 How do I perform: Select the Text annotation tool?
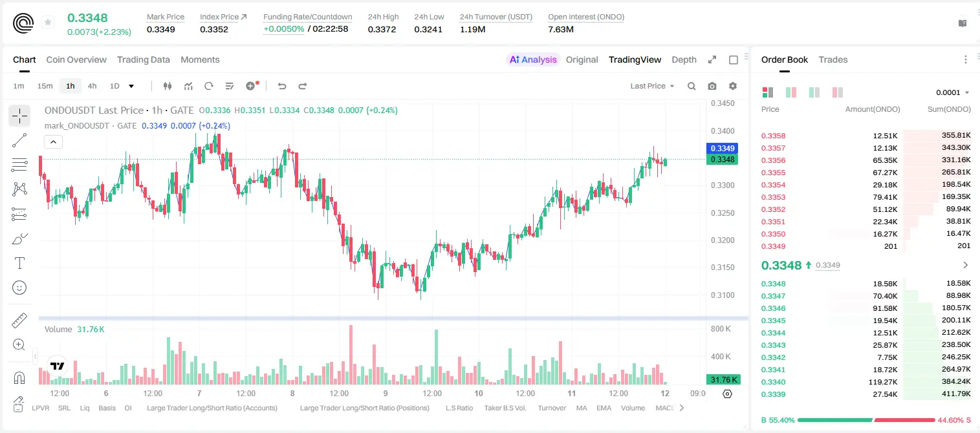[x=19, y=263]
